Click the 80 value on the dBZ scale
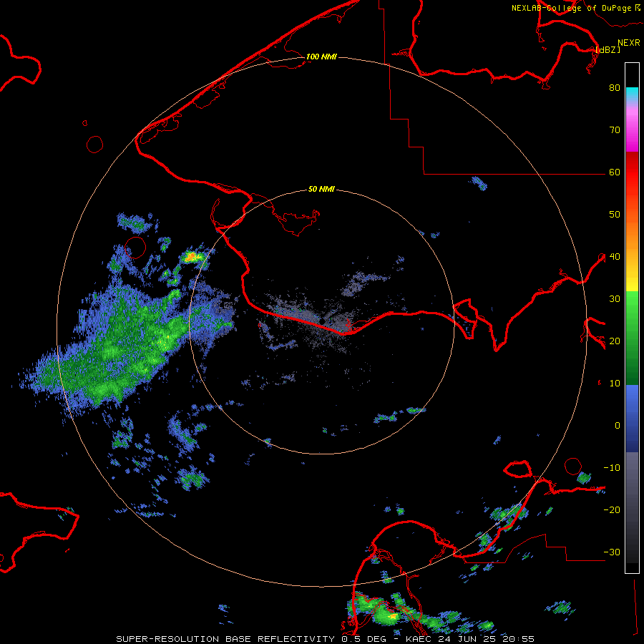The width and height of the screenshot is (644, 644). (x=615, y=88)
